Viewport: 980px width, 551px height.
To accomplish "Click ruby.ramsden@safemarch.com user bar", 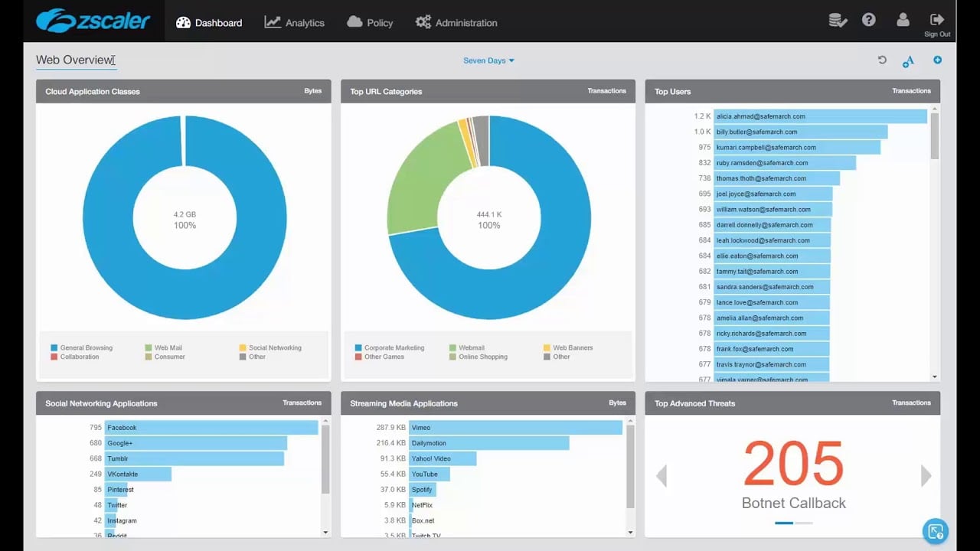I will click(785, 163).
